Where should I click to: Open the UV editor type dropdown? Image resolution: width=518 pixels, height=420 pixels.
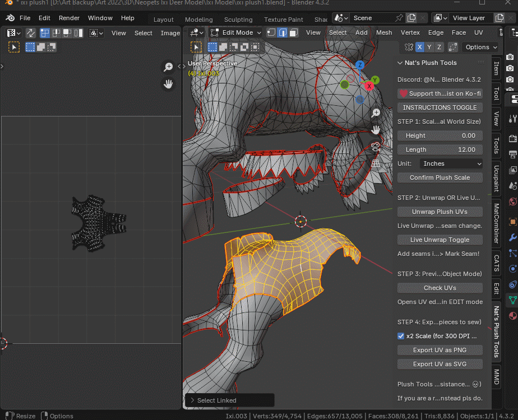click(14, 33)
